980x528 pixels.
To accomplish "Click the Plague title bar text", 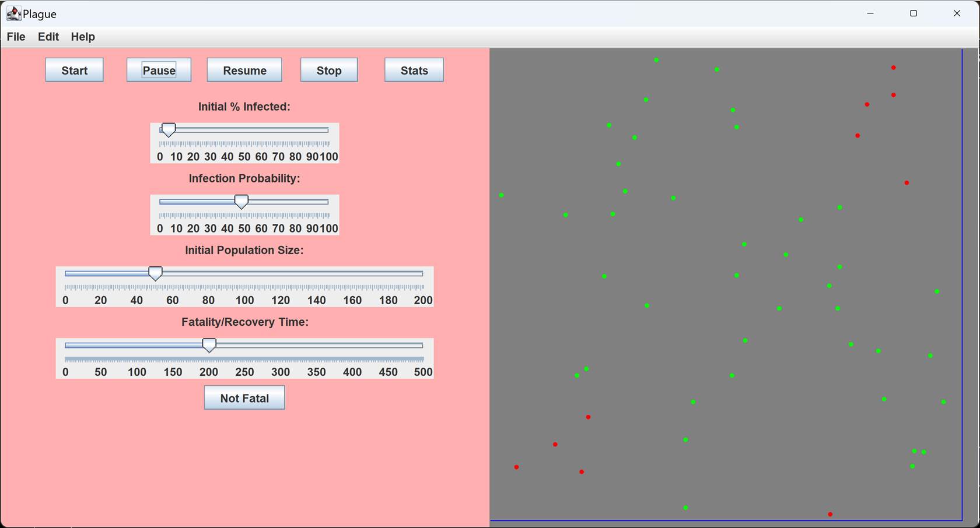I will (39, 13).
